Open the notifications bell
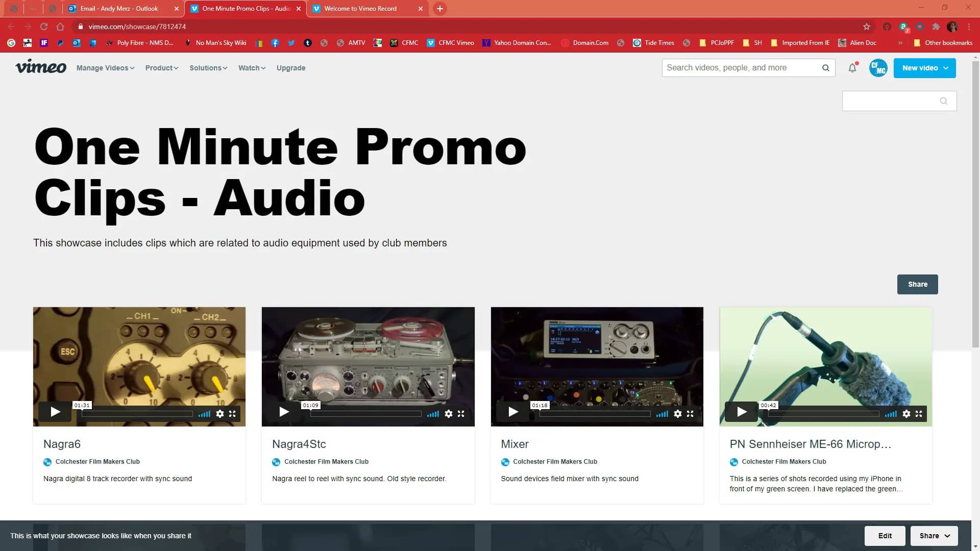 click(852, 68)
